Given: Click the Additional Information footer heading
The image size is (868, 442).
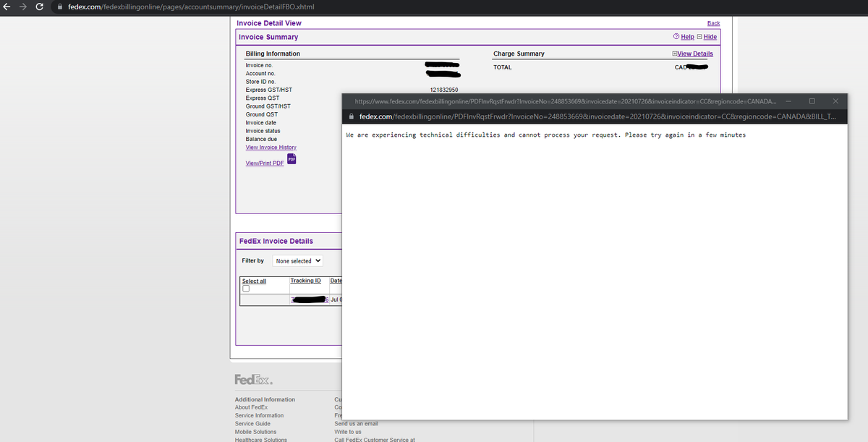Looking at the screenshot, I should pos(265,399).
